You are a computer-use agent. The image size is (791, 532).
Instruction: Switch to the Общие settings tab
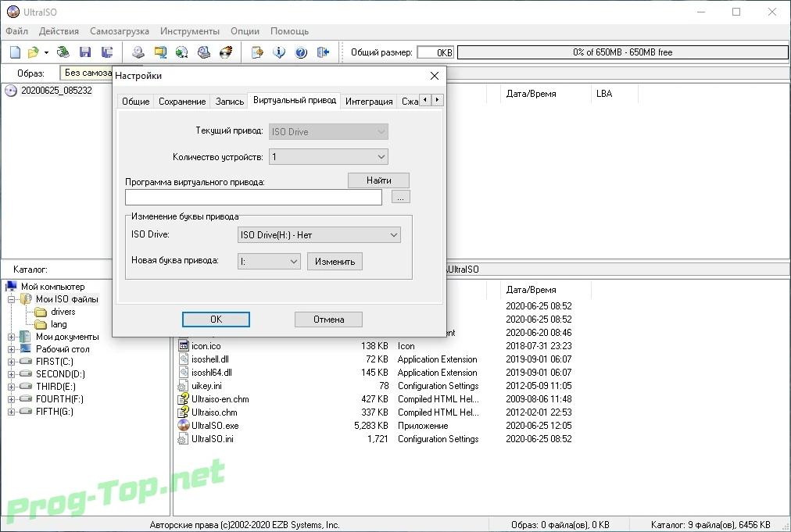tap(136, 102)
